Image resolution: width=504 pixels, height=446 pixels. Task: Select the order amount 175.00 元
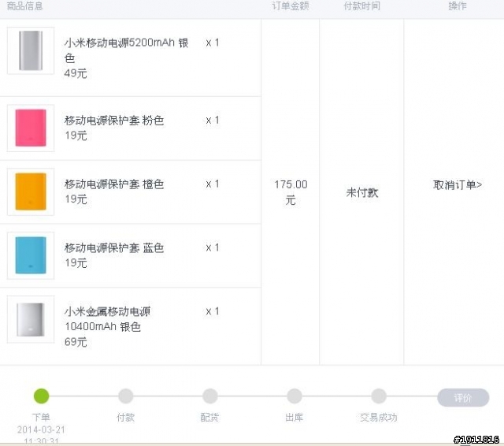(x=291, y=192)
